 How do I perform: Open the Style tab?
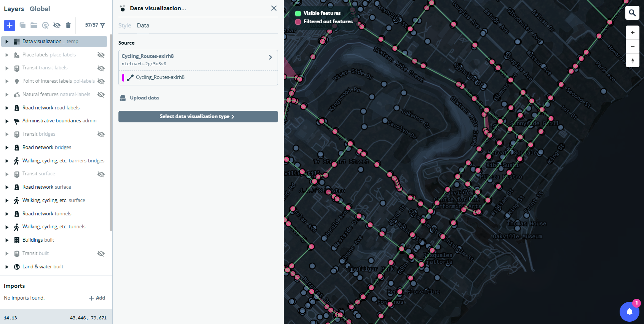tap(125, 26)
